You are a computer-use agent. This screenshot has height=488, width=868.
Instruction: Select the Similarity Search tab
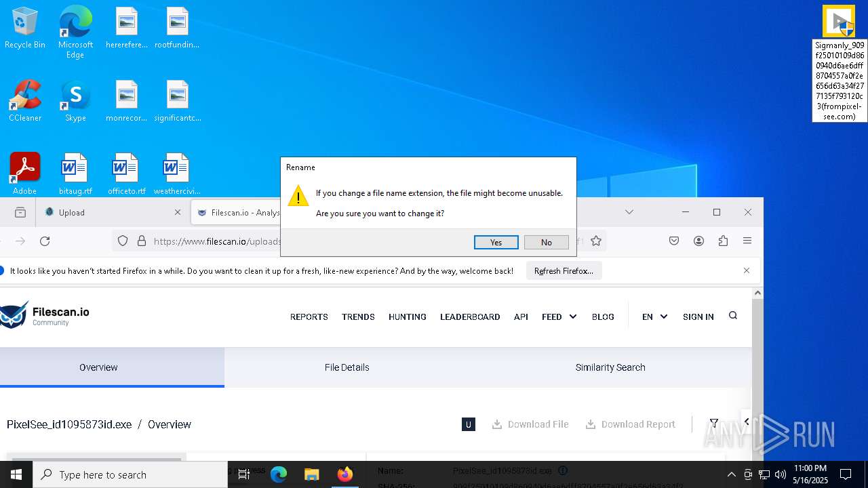(x=610, y=367)
